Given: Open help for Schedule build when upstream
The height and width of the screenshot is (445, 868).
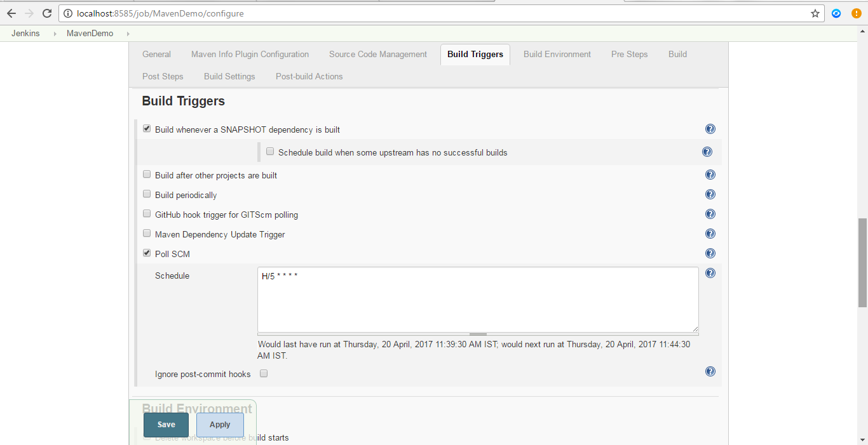Looking at the screenshot, I should pyautogui.click(x=707, y=152).
